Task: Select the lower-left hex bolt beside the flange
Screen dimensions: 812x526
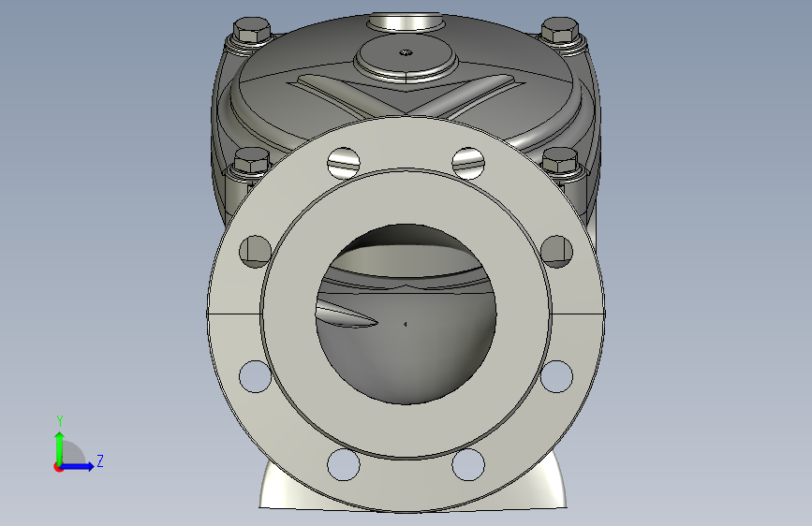Action: 252,160
